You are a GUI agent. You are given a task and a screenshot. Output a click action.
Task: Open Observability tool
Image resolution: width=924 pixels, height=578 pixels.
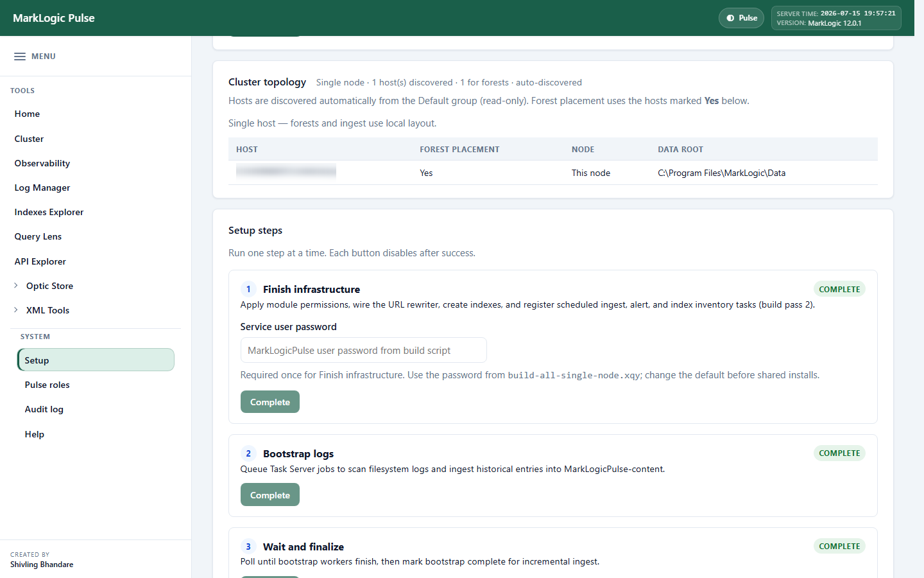tap(42, 163)
